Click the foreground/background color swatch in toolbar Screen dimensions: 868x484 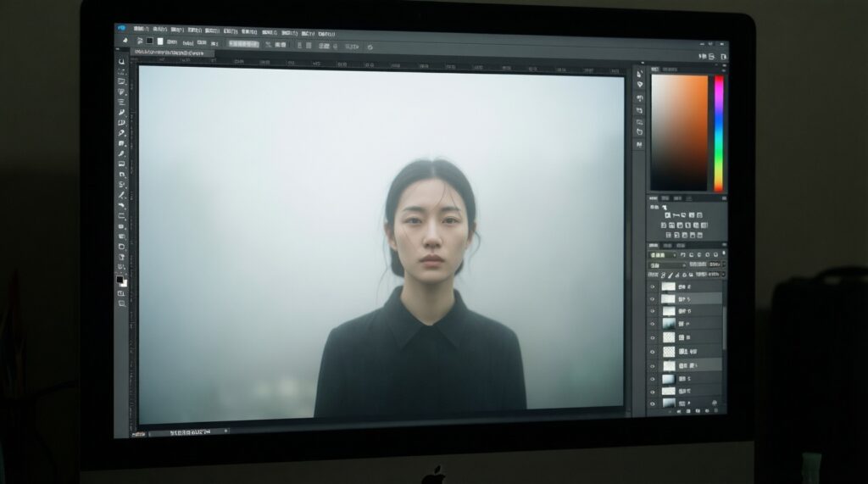tap(120, 280)
